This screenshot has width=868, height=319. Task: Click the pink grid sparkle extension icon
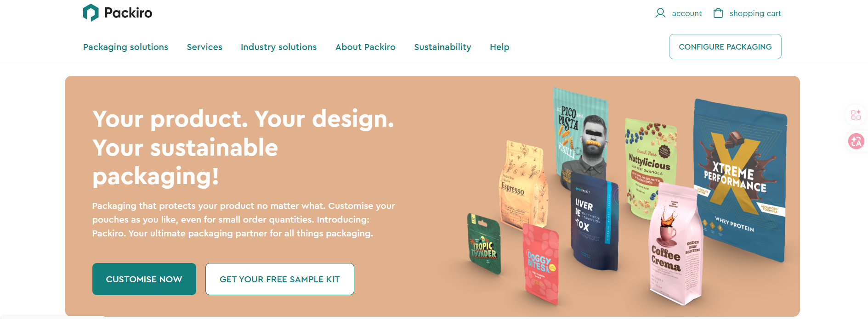click(x=856, y=115)
